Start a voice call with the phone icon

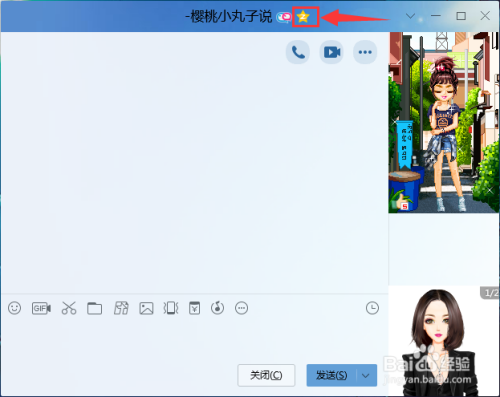click(x=298, y=52)
